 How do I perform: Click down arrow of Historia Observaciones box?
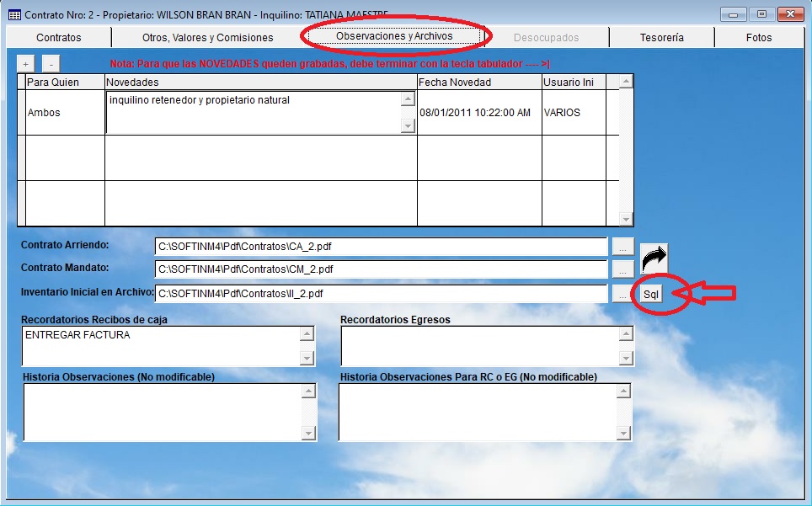click(x=308, y=434)
